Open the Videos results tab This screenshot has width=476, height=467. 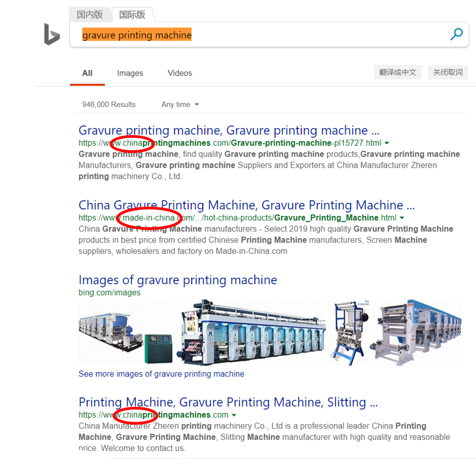(x=179, y=73)
